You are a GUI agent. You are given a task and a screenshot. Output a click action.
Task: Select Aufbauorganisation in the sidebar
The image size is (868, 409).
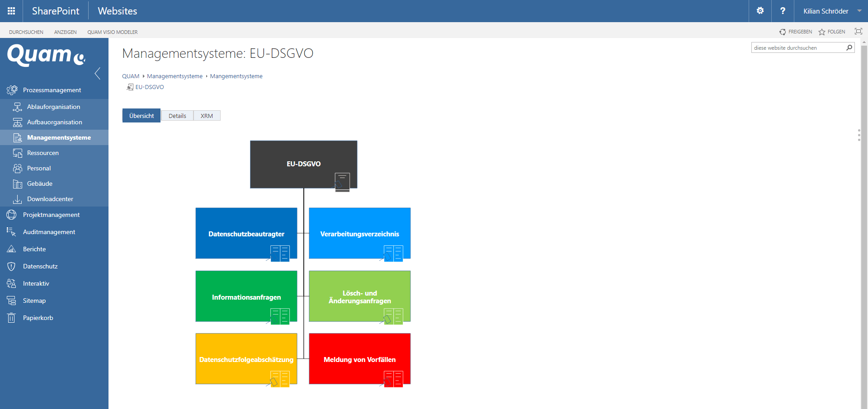coord(54,122)
